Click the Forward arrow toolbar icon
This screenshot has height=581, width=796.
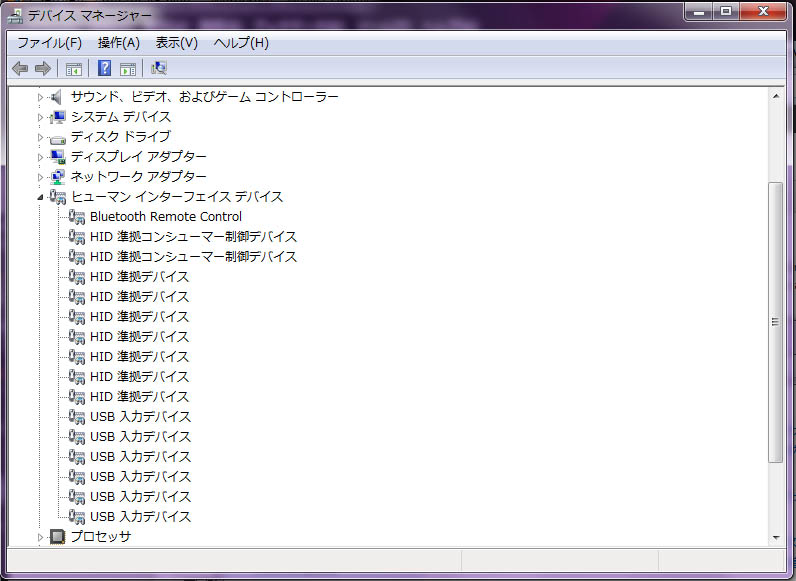43,68
